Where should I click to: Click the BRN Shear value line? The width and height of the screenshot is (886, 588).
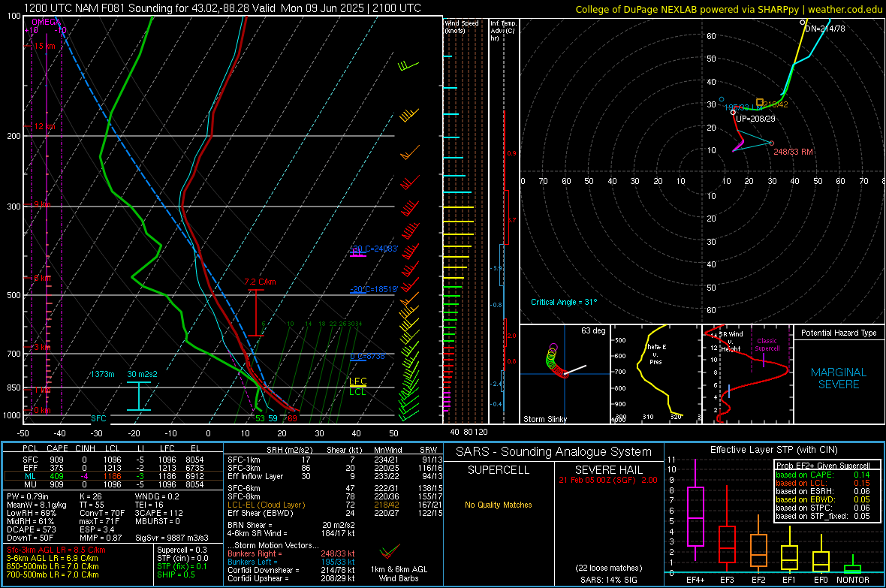[x=291, y=525]
